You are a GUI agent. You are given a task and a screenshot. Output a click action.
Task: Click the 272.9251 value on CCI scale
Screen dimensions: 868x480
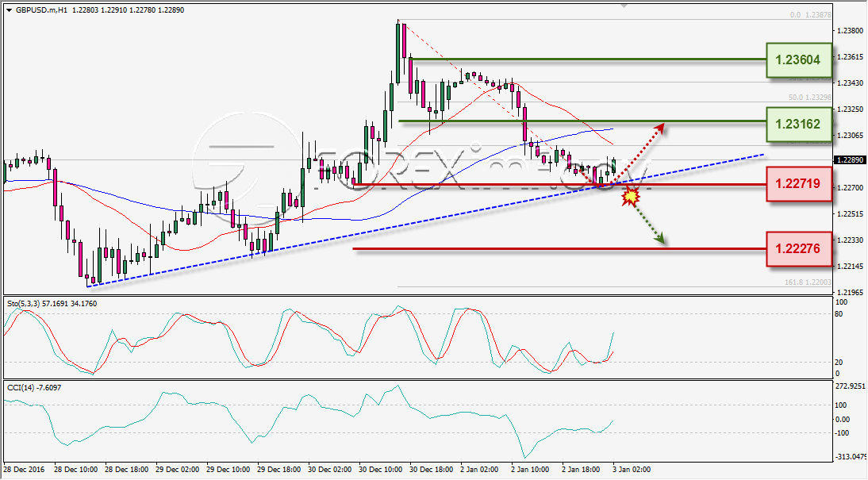(850, 386)
